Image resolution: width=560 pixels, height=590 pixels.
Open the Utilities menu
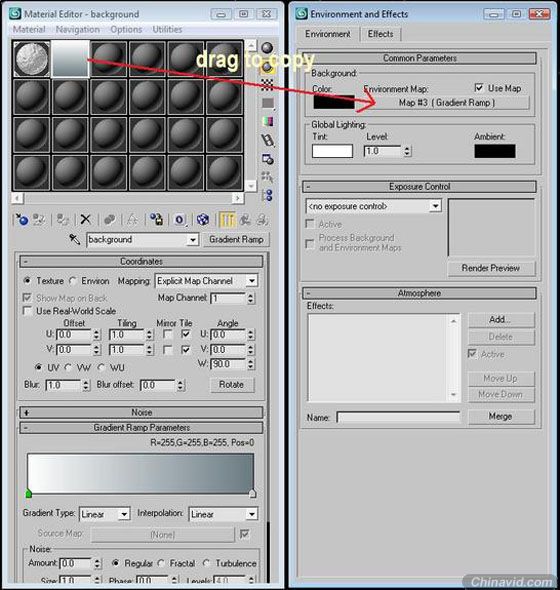pos(167,29)
